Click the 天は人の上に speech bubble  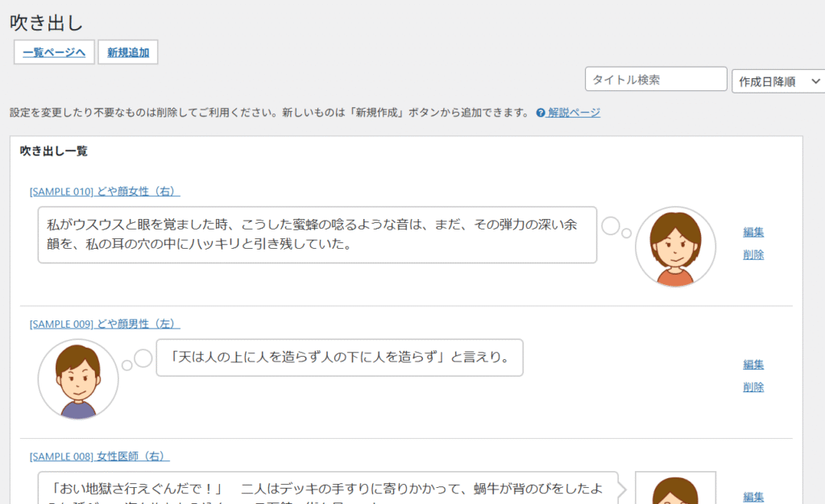click(x=339, y=357)
